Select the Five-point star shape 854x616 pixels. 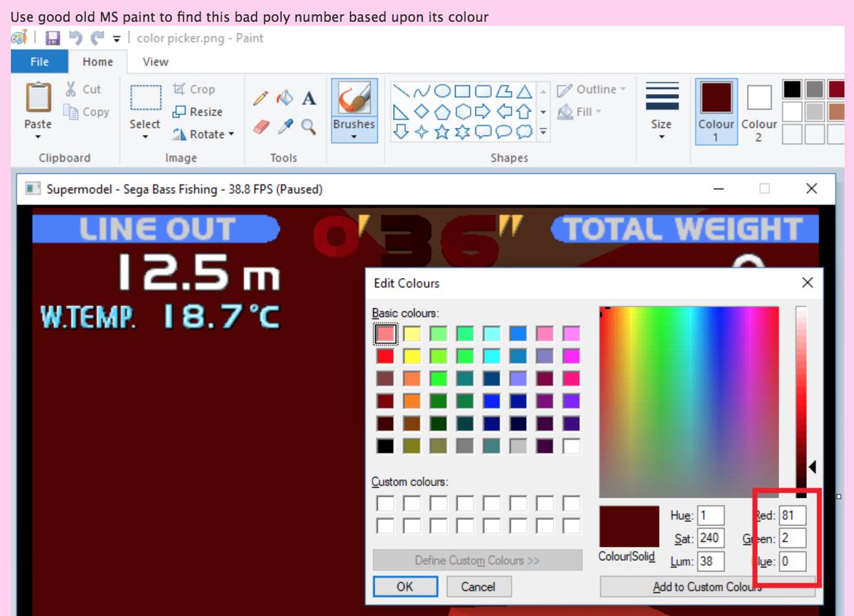(x=442, y=132)
